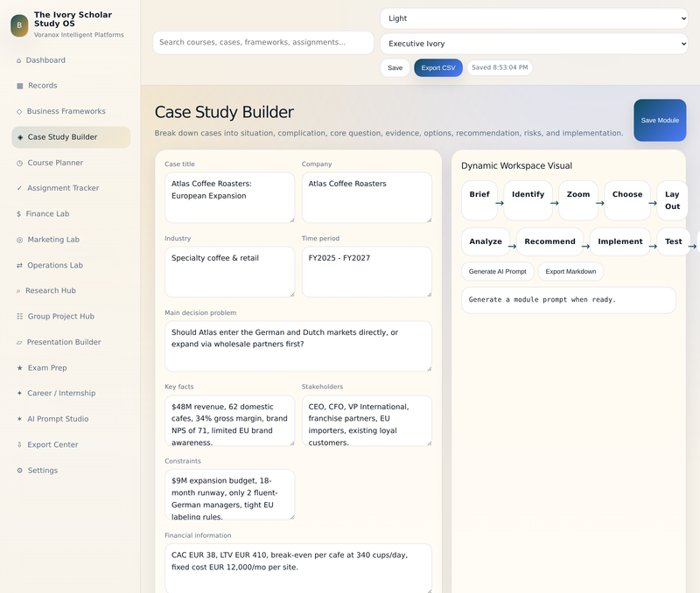Select the Identify workflow step
The image size is (700, 593).
coord(528,200)
